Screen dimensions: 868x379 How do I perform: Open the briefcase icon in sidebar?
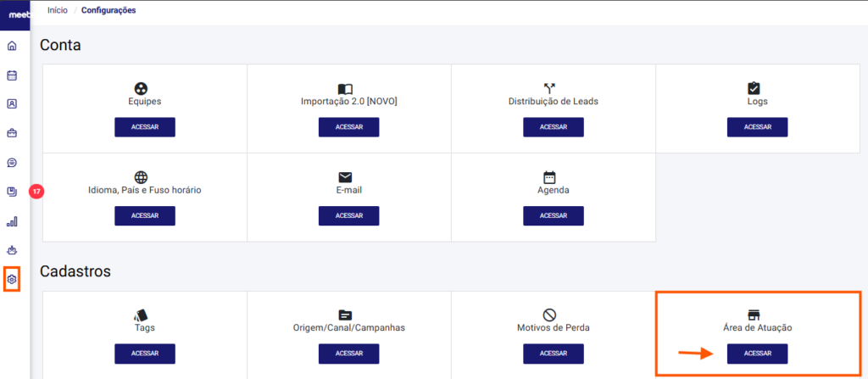12,133
